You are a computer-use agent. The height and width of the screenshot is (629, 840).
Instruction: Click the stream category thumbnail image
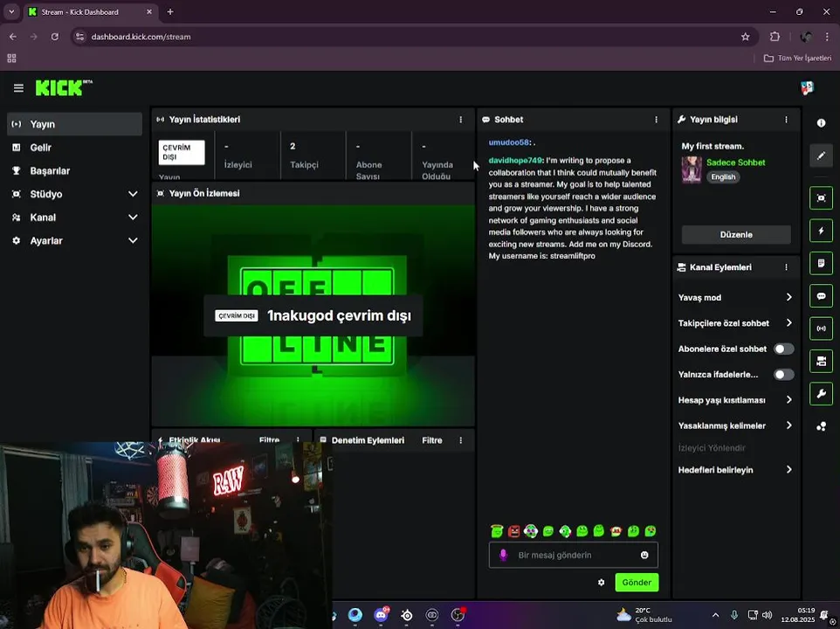pos(692,169)
